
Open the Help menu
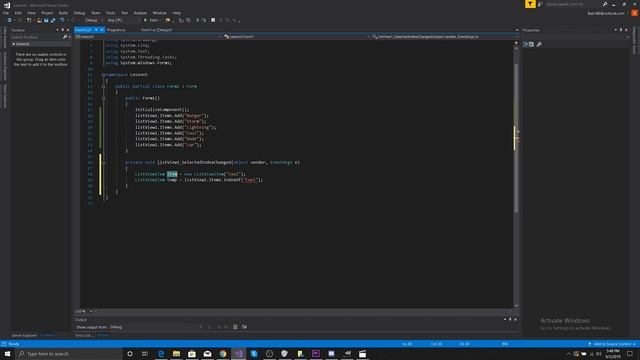pyautogui.click(x=176, y=13)
